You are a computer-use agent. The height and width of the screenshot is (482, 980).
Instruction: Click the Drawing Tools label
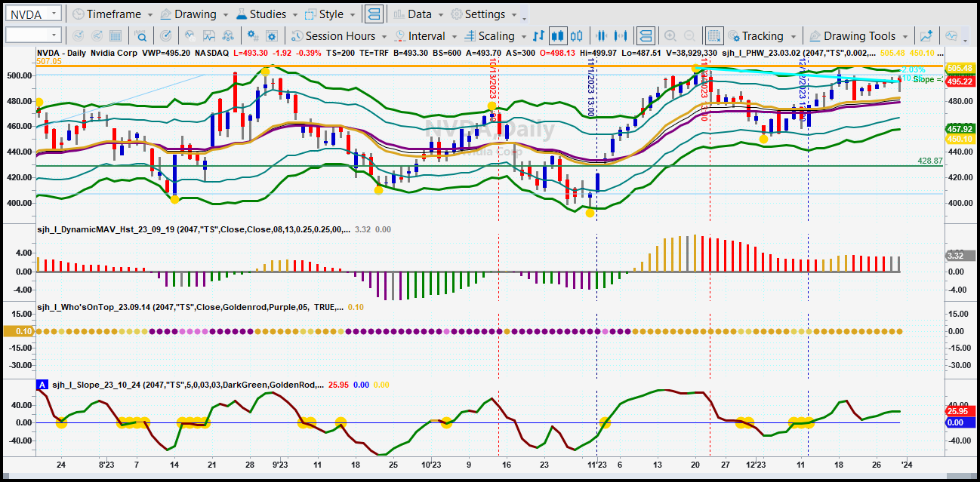pyautogui.click(x=860, y=36)
